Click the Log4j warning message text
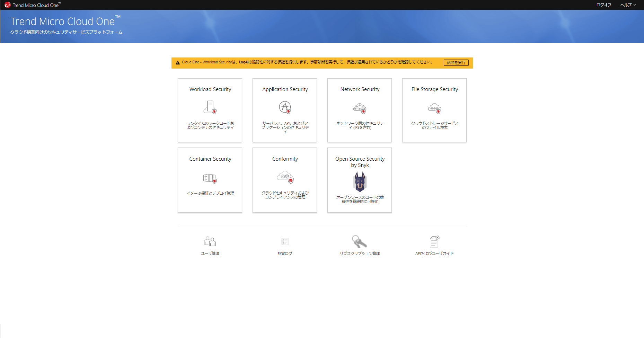Screen dimensions: 644x338 [307, 62]
